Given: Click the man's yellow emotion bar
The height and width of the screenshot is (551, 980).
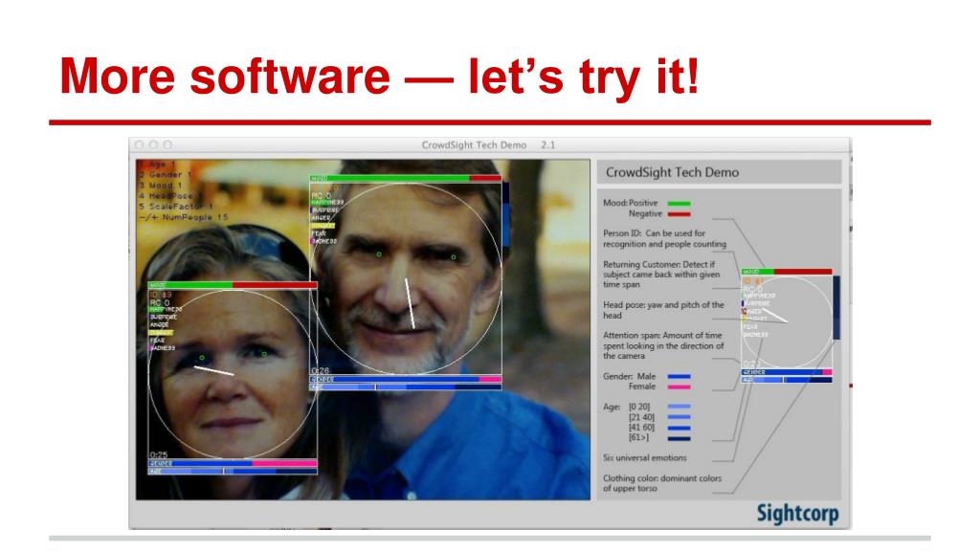Looking at the screenshot, I should coord(323,226).
